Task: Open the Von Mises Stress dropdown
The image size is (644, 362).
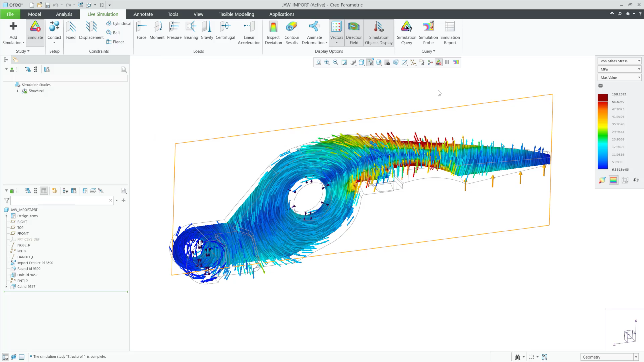Action: click(620, 61)
